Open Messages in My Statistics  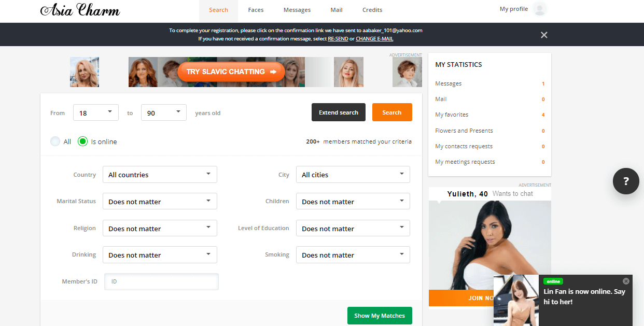tap(489, 83)
